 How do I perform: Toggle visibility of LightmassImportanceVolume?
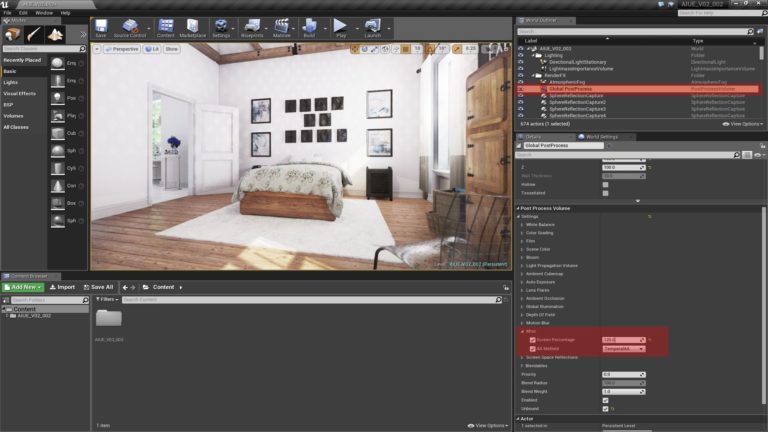tap(521, 69)
